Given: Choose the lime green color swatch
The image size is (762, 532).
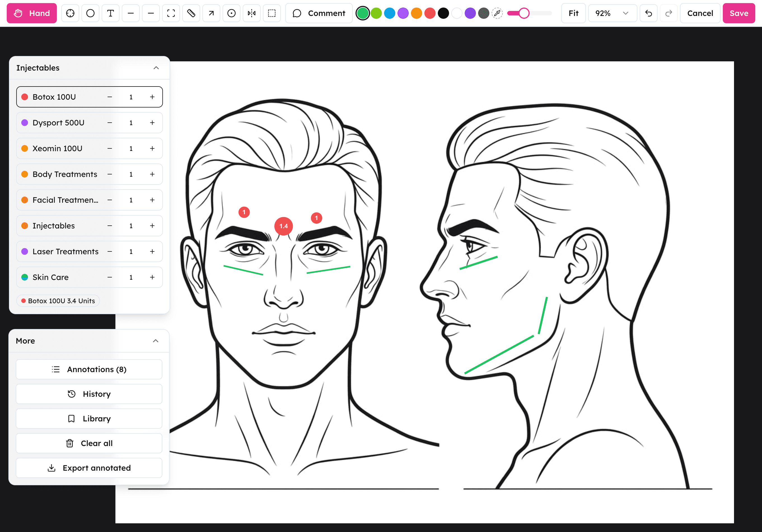Looking at the screenshot, I should [376, 13].
